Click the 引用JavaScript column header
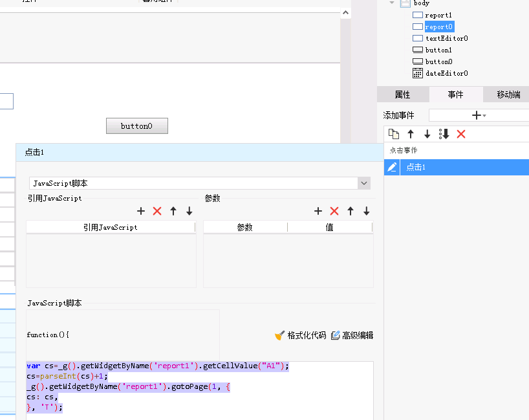The width and height of the screenshot is (529, 420). [x=111, y=227]
